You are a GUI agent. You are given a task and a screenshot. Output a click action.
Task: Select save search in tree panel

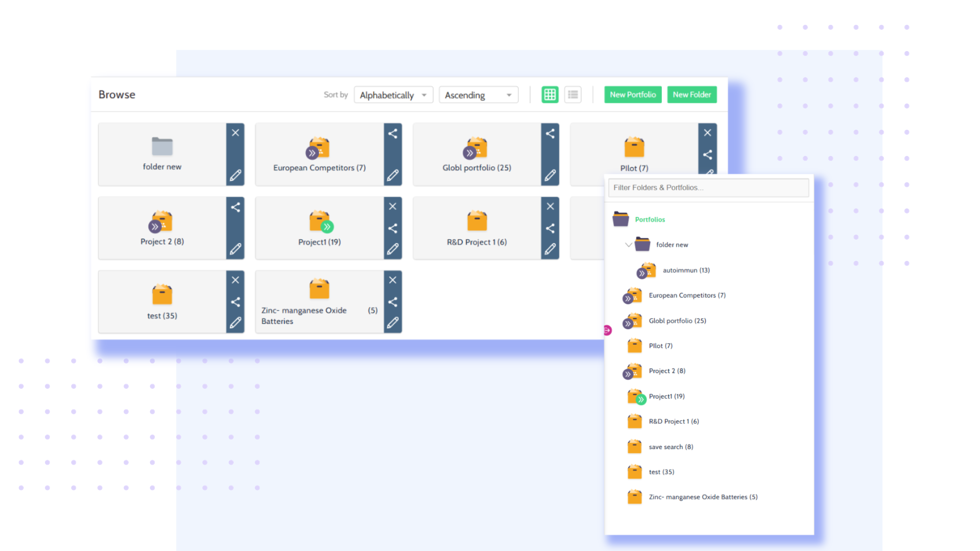670,447
